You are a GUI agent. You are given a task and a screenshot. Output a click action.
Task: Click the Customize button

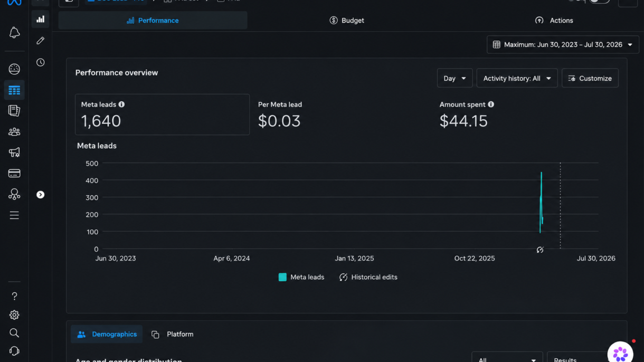[x=590, y=78]
